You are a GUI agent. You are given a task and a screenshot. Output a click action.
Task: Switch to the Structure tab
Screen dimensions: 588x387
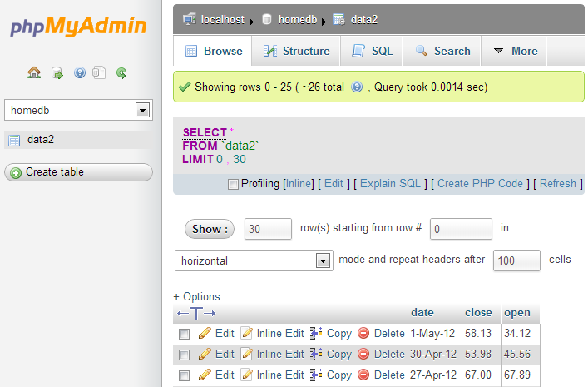[296, 51]
